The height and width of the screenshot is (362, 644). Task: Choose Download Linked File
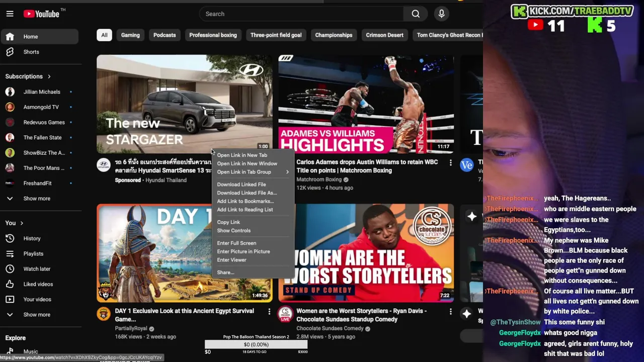[x=253, y=185]
